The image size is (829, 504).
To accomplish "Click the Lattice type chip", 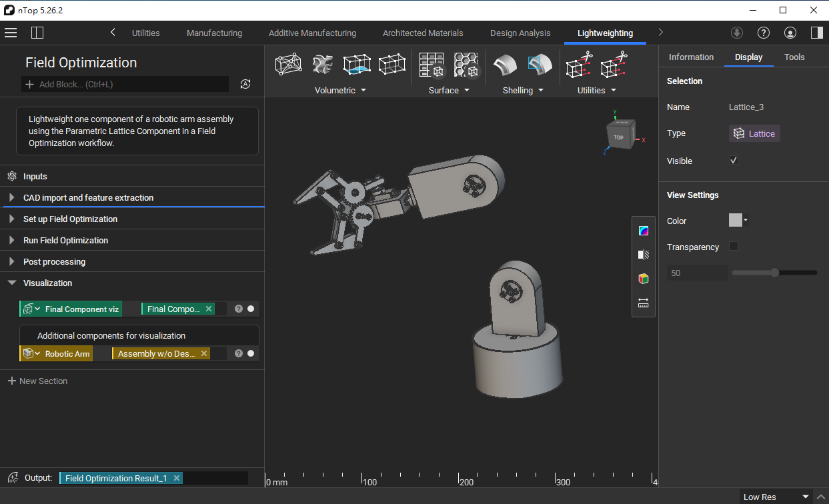I will pos(754,133).
